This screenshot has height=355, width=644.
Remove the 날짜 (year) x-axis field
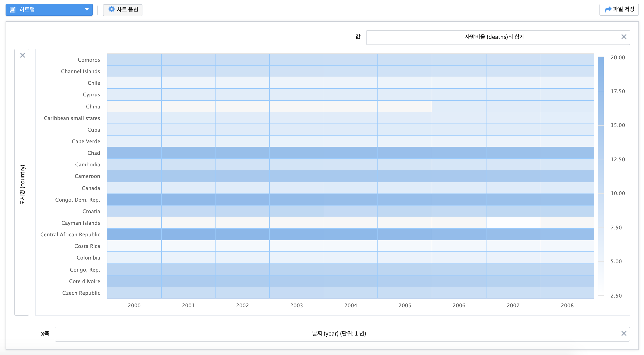pos(624,333)
